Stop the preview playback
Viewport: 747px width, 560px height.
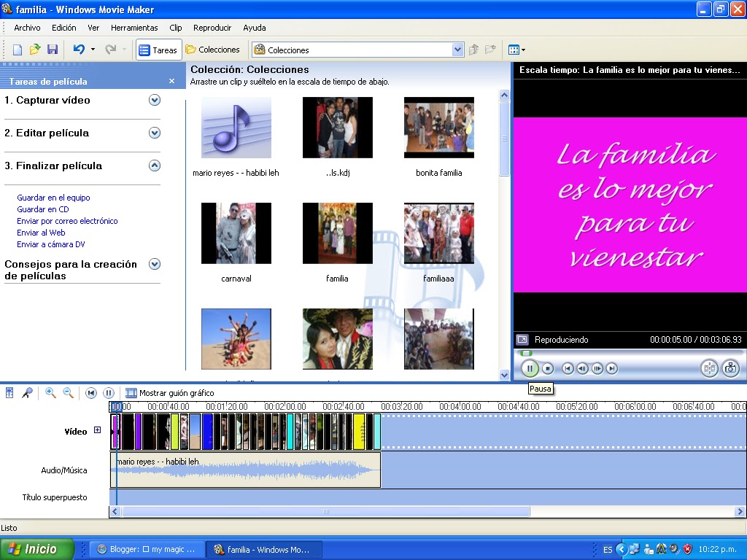coord(548,368)
